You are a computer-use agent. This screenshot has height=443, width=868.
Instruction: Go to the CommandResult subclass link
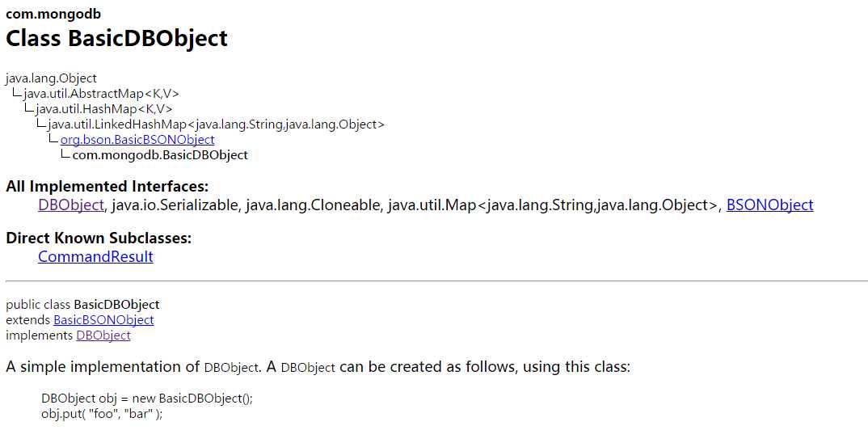point(95,256)
